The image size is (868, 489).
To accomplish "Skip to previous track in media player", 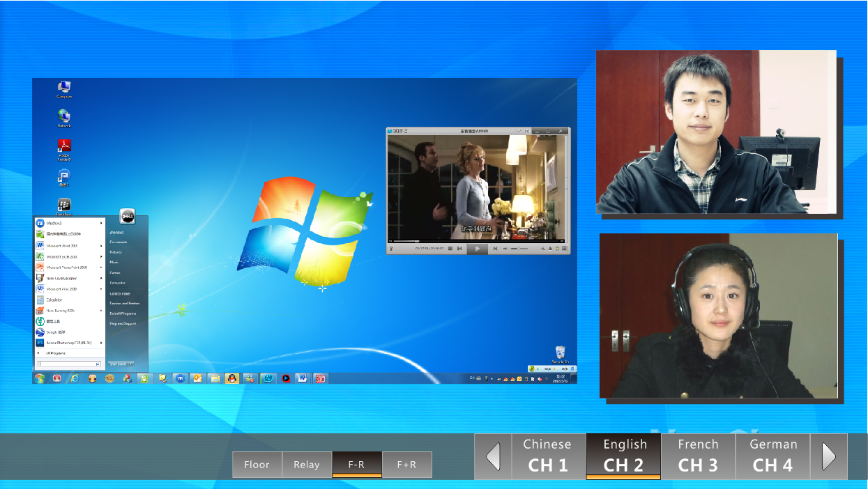I will 459,249.
